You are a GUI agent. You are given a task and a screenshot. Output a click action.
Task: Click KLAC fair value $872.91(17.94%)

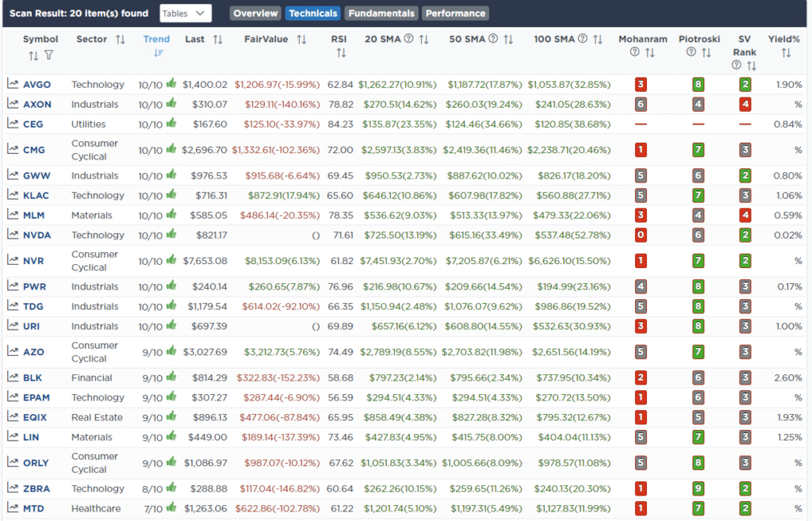(284, 195)
